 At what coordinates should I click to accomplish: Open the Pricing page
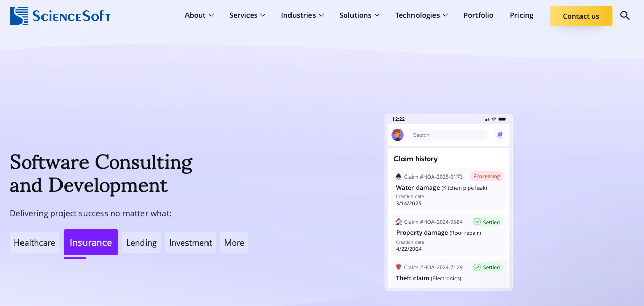tap(522, 15)
